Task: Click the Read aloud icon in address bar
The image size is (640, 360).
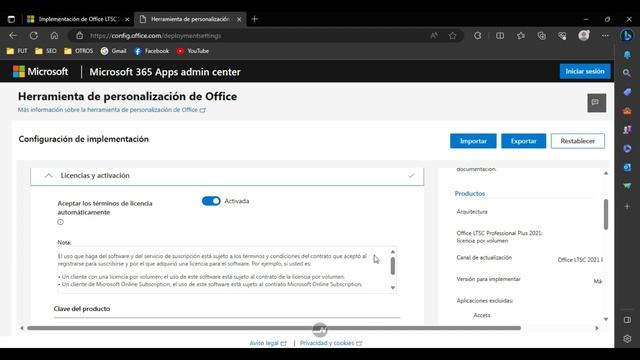Action: pyautogui.click(x=433, y=36)
